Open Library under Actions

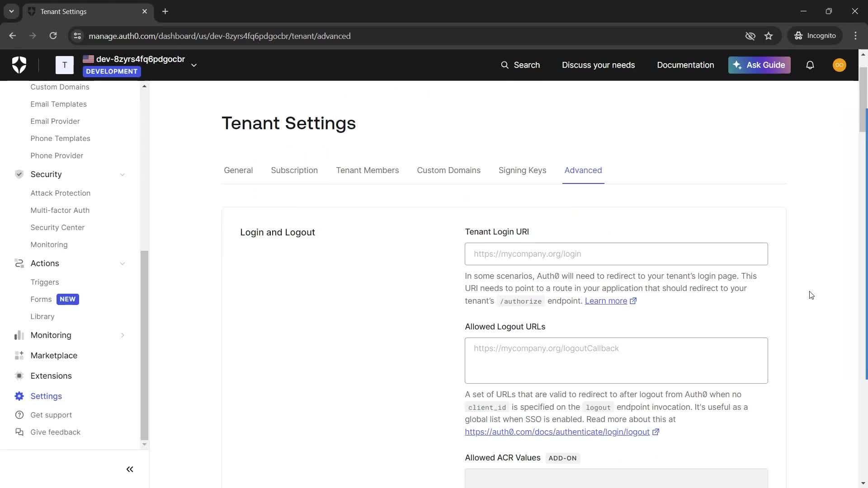coord(42,316)
